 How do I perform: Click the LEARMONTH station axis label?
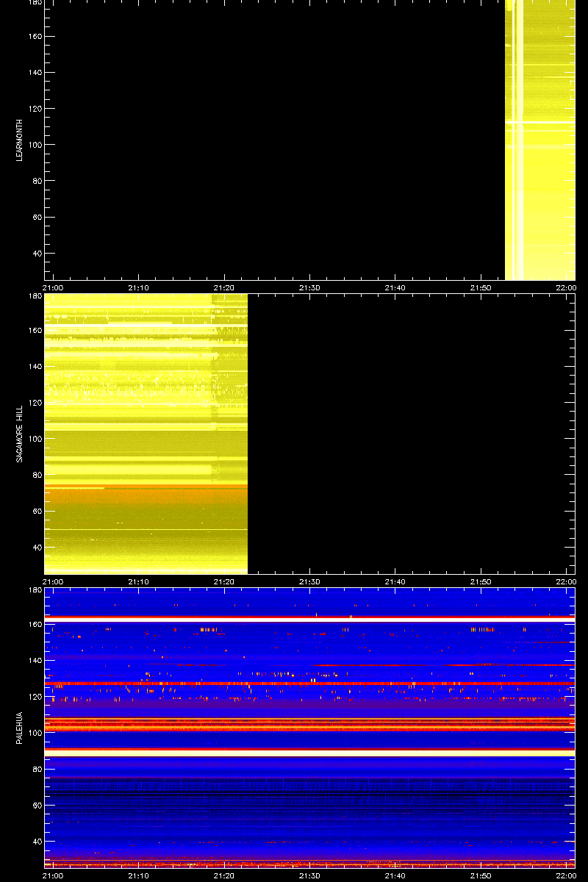pyautogui.click(x=21, y=141)
